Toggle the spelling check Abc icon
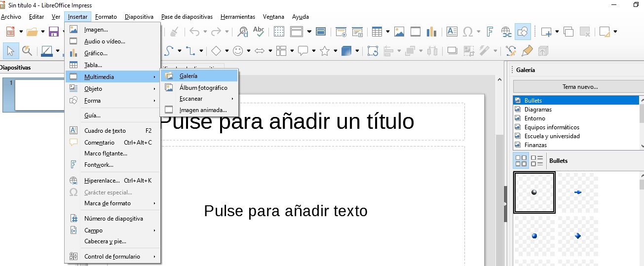Screen dimensions: 644x266 point(259,32)
